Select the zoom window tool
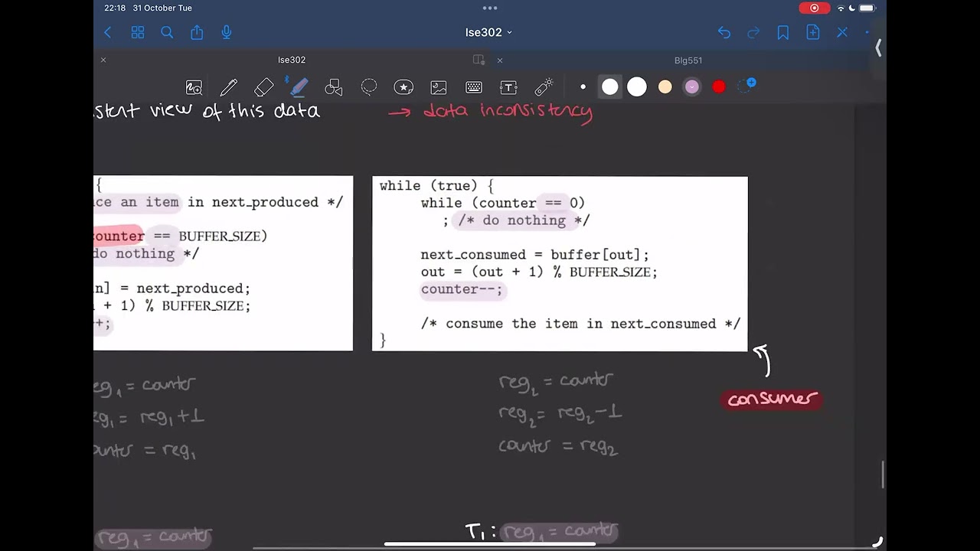The width and height of the screenshot is (980, 551). (194, 87)
